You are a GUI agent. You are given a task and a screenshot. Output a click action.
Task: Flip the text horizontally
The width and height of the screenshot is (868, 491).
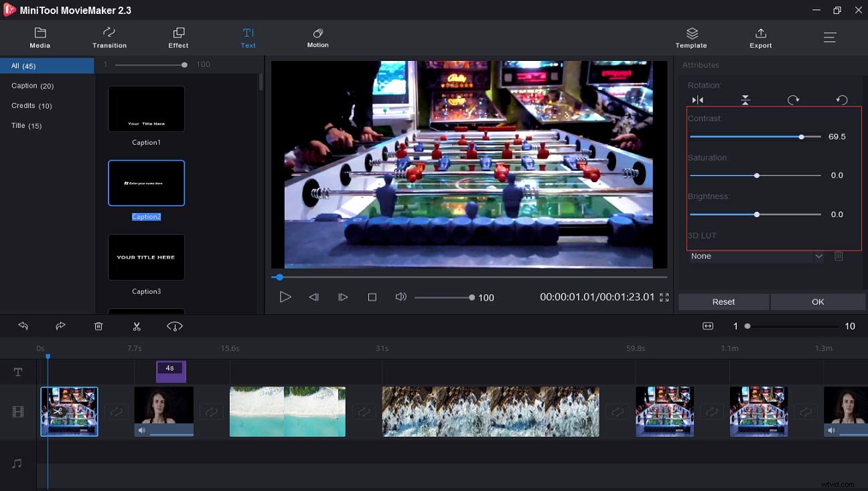click(x=697, y=99)
